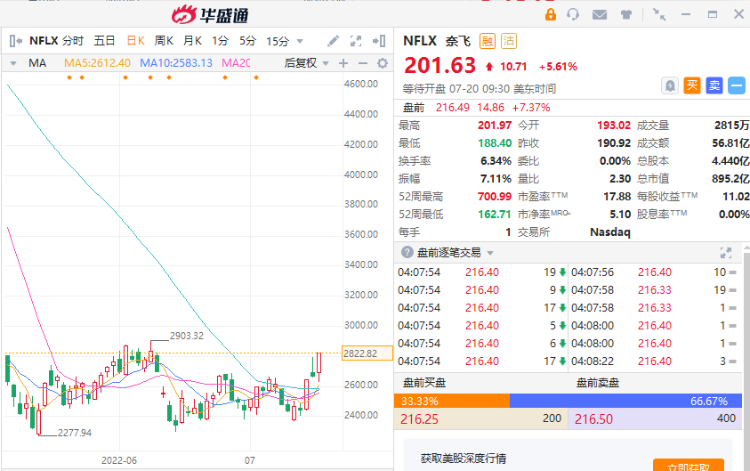Open the MA indicator dropdown arrow
Screen dimensions: 750x471
coord(13,63)
